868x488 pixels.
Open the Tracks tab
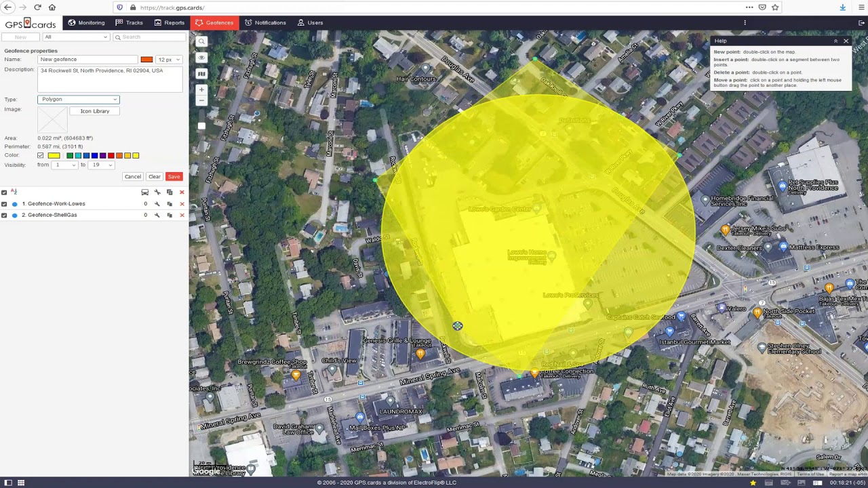coord(129,22)
